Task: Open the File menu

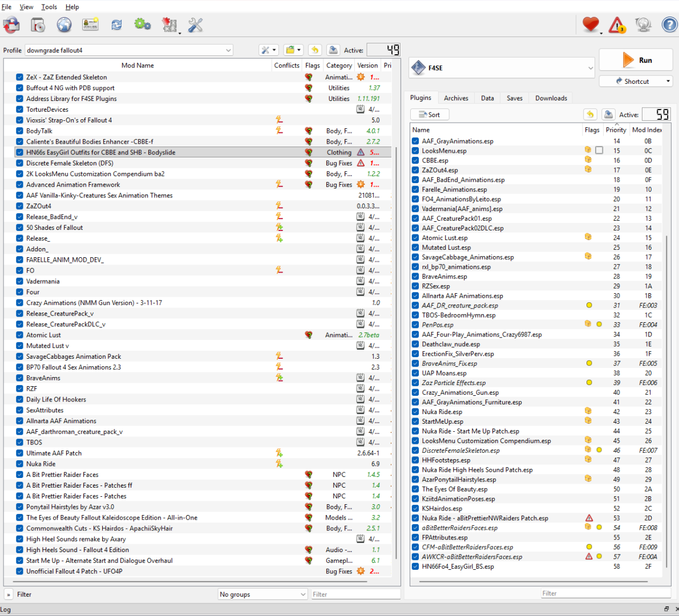Action: pos(6,7)
